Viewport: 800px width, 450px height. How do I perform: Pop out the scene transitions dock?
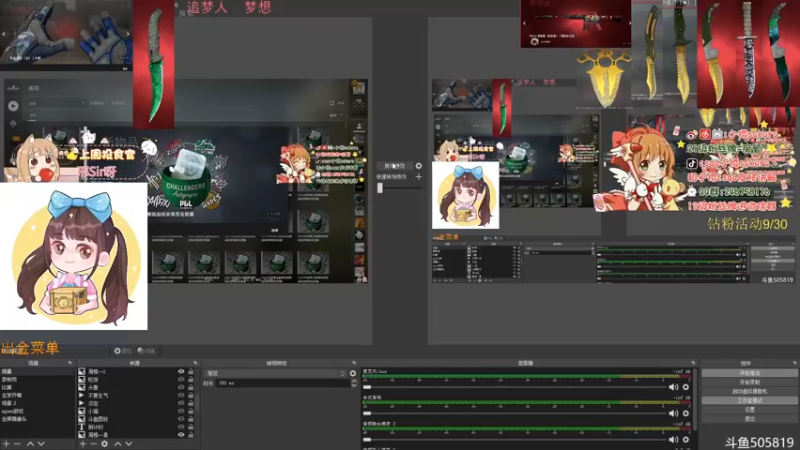click(354, 363)
